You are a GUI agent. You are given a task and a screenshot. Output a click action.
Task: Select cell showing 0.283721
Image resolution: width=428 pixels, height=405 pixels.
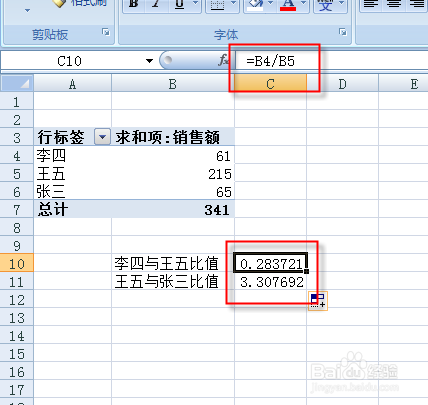point(270,264)
